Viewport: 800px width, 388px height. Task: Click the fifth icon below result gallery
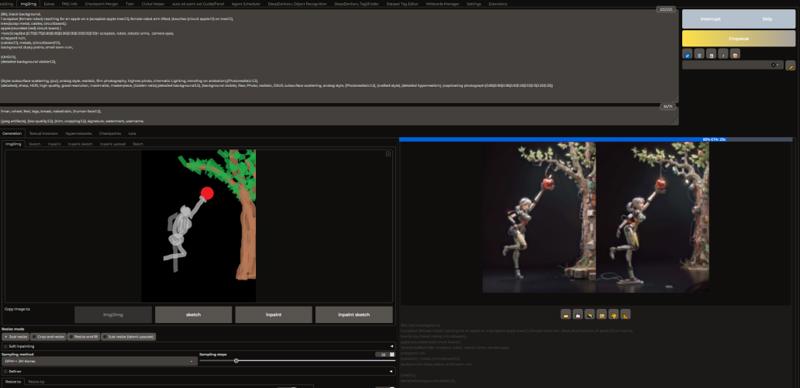click(x=613, y=314)
